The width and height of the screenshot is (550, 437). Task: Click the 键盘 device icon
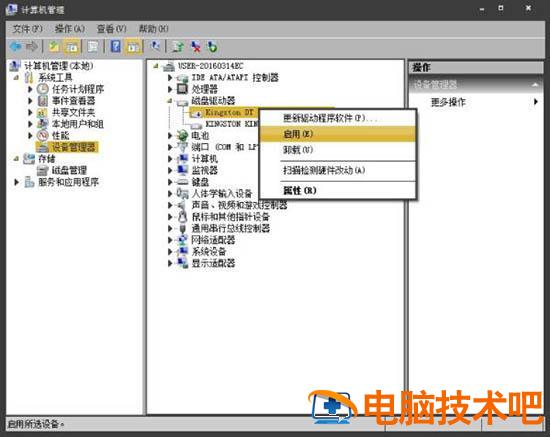(x=182, y=182)
